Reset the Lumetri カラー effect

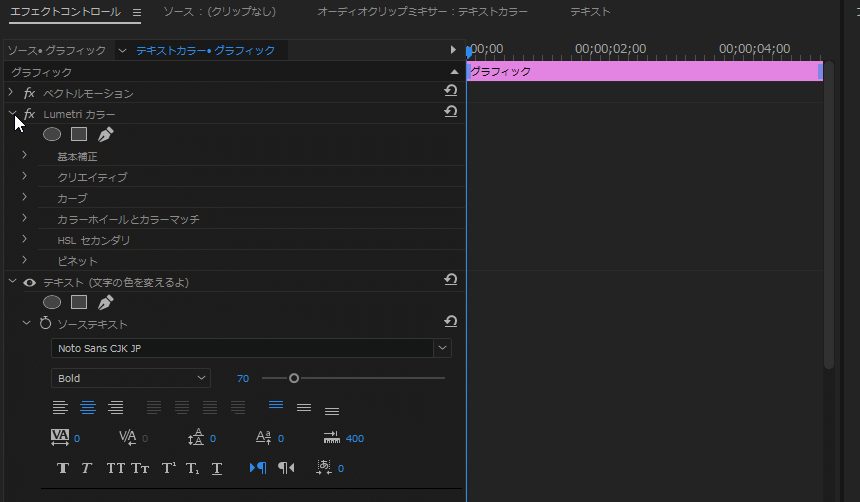click(x=451, y=111)
